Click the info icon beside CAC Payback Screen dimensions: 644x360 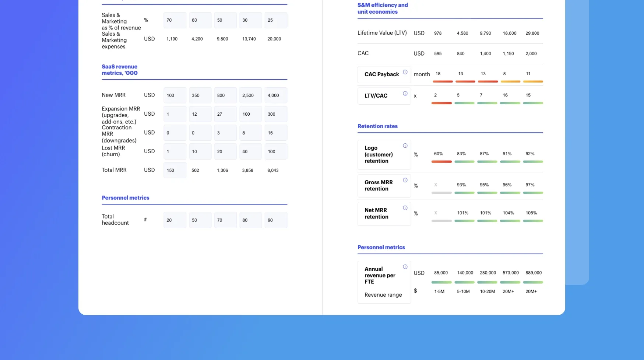(405, 72)
